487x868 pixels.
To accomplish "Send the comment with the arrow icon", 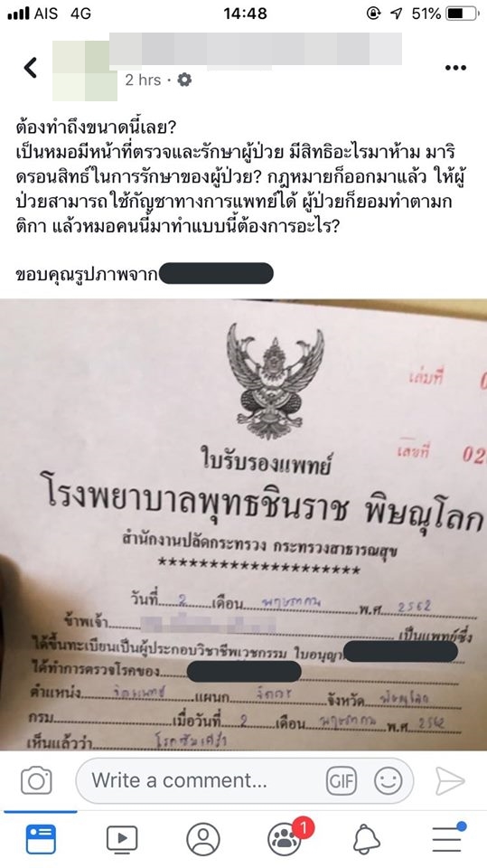I will tap(449, 780).
